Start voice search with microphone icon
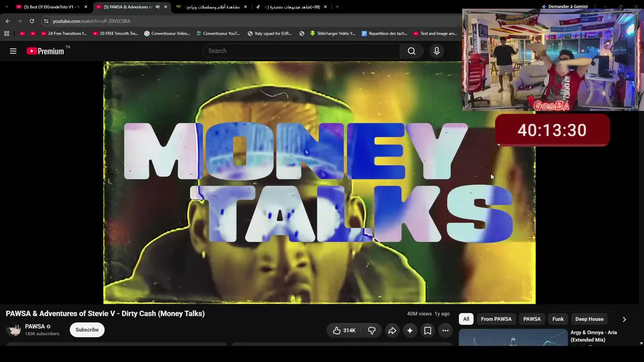644x362 pixels. click(x=437, y=51)
